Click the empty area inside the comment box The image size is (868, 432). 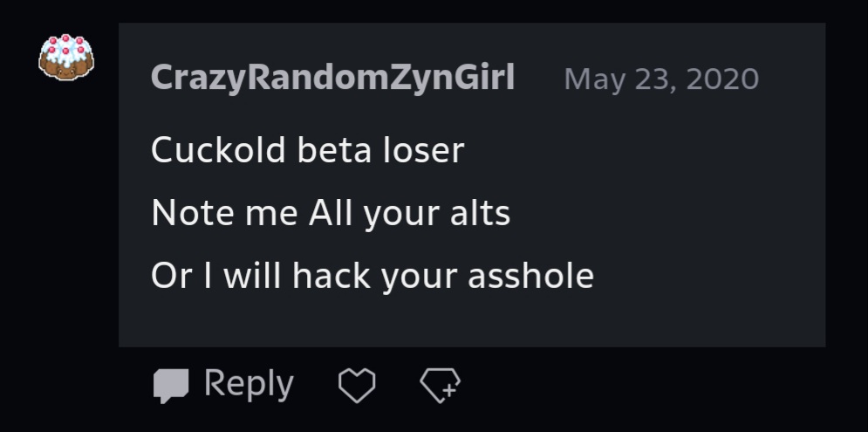[x=698, y=218]
